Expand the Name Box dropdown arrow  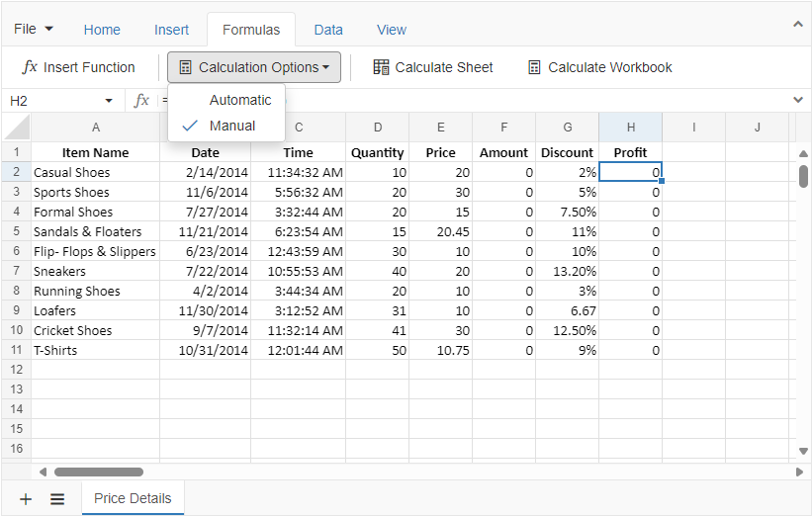pos(109,100)
